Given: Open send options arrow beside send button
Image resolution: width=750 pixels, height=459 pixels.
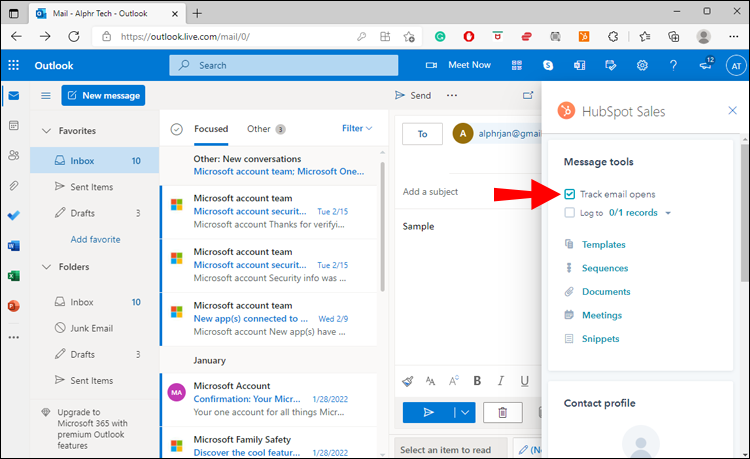Looking at the screenshot, I should pyautogui.click(x=465, y=412).
